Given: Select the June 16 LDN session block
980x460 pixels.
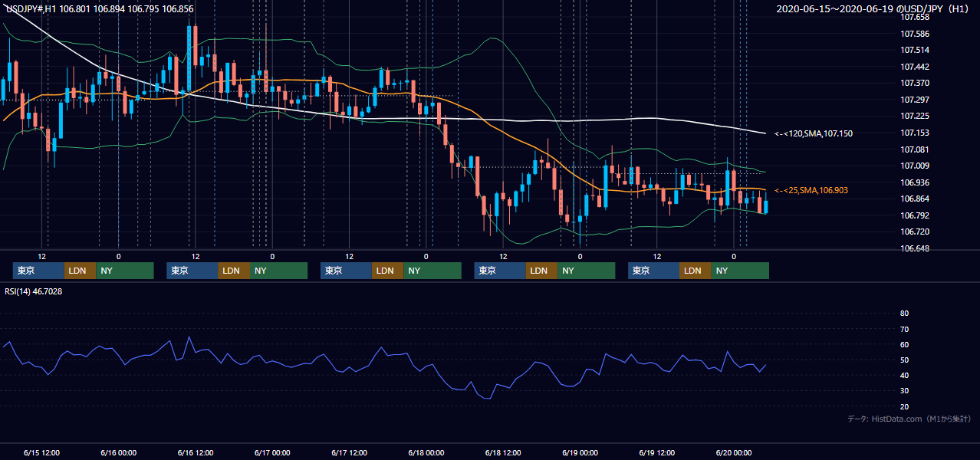Looking at the screenshot, I should [234, 271].
